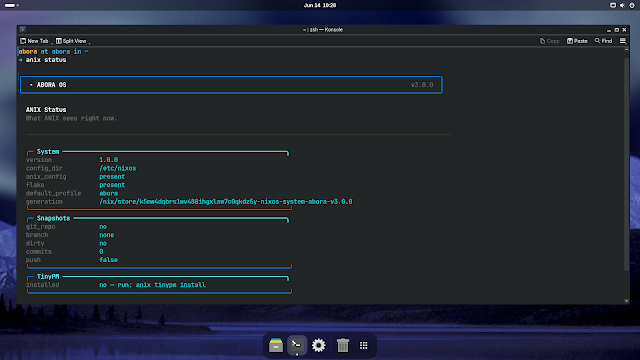Select the terminal icon in the dock

pos(297,345)
